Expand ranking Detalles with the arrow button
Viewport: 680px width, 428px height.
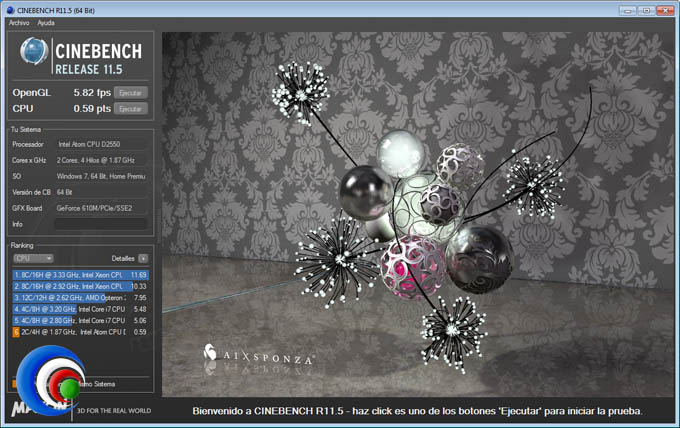[143, 258]
